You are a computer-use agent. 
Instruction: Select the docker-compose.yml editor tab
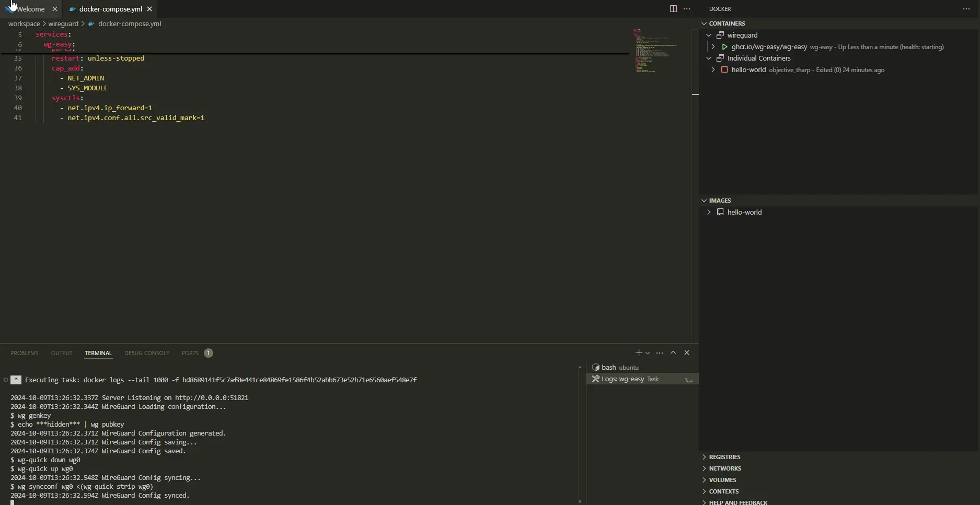coord(110,9)
